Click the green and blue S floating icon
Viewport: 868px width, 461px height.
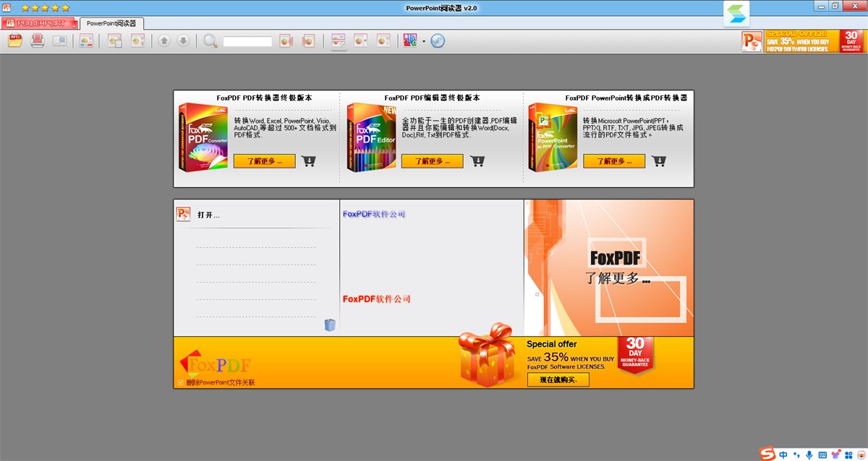pos(737,13)
